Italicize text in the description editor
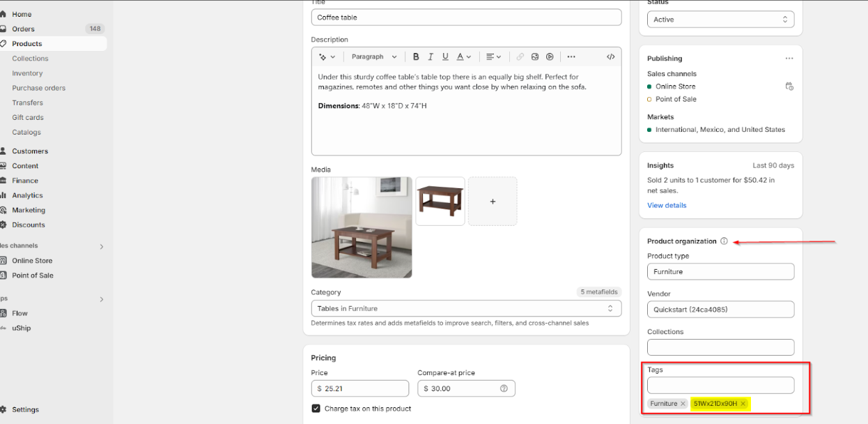Viewport: 868px width, 424px height. (x=431, y=56)
